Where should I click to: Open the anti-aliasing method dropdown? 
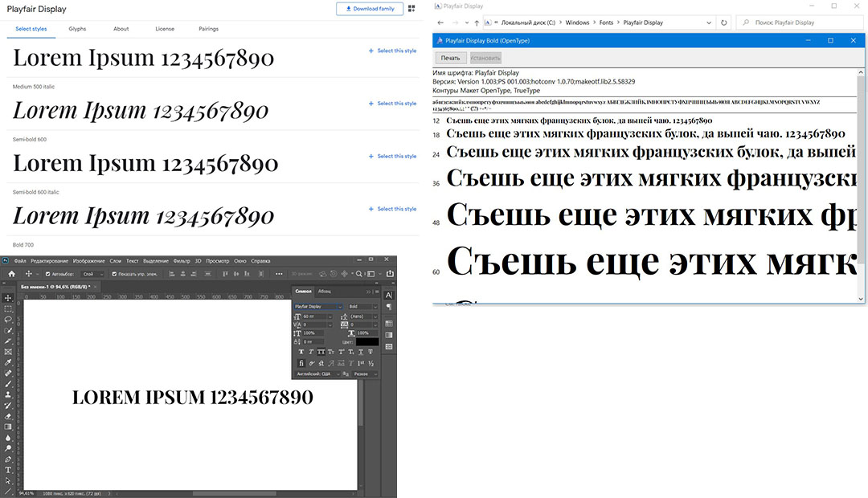[366, 374]
